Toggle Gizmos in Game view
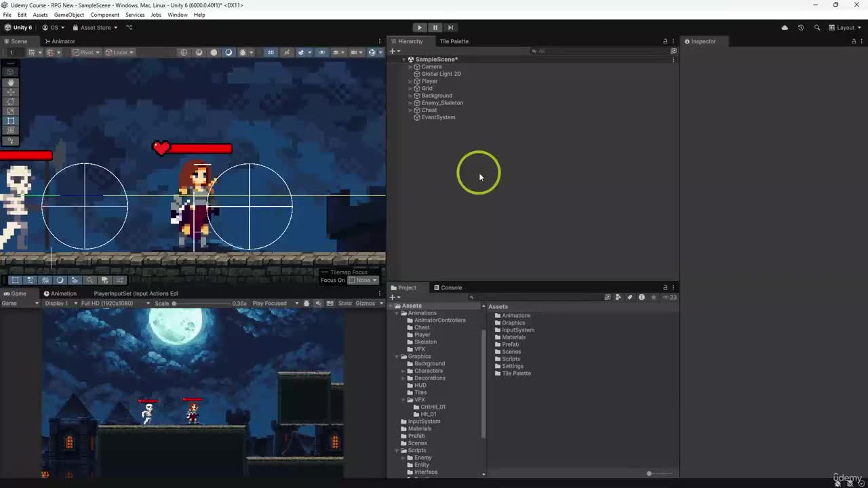Viewport: 868px width, 488px height. (365, 303)
